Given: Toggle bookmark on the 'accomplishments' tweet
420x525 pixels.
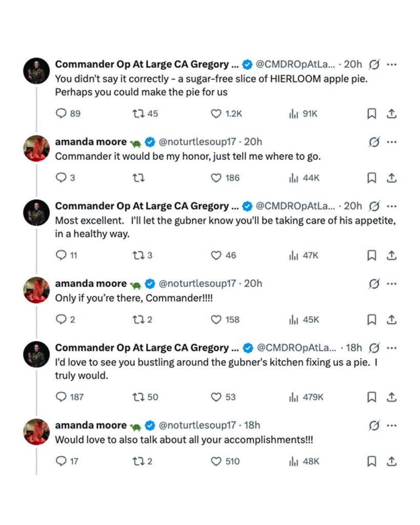Looking at the screenshot, I should click(372, 461).
